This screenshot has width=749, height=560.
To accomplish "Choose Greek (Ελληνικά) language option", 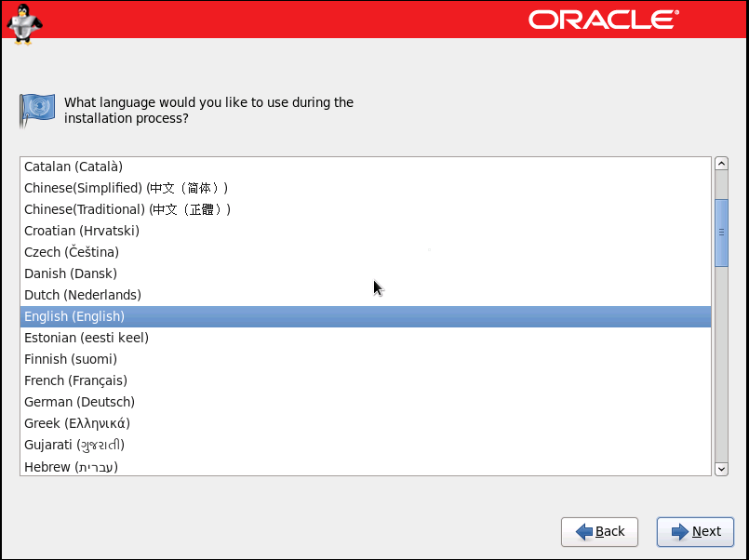I will (76, 423).
